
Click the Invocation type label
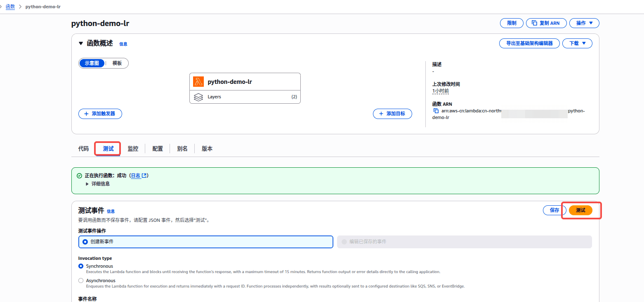[95, 259]
